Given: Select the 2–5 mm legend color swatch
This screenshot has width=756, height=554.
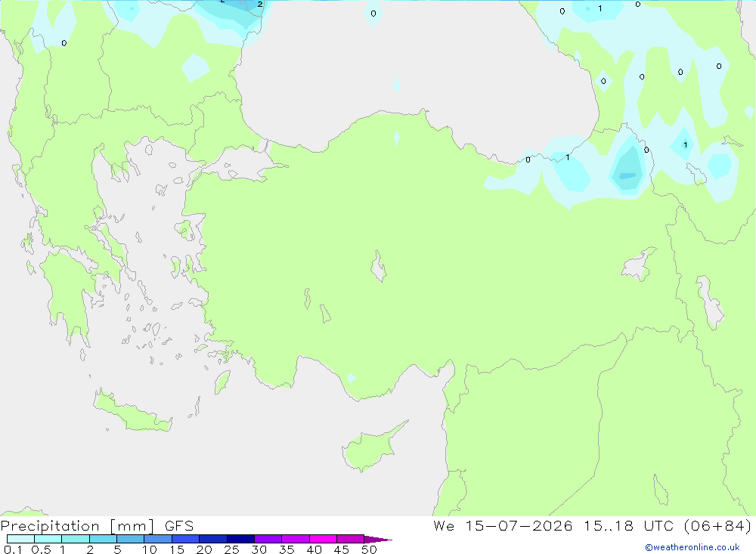Looking at the screenshot, I should 103,539.
